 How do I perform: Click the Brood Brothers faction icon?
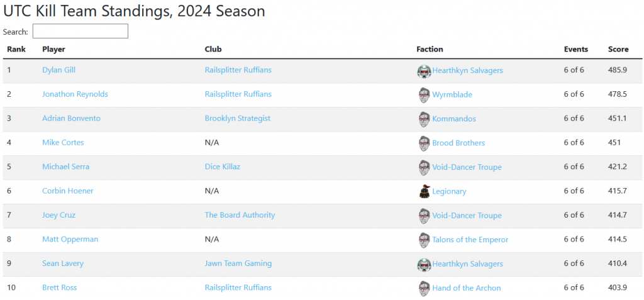tap(424, 143)
